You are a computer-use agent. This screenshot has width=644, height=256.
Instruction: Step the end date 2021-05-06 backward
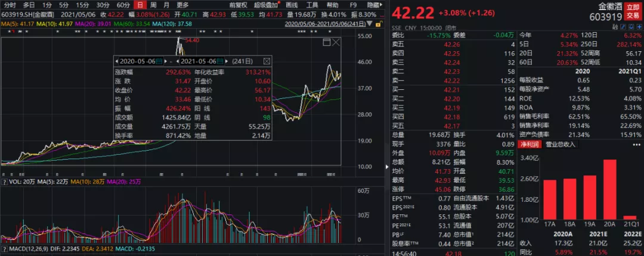178,61
